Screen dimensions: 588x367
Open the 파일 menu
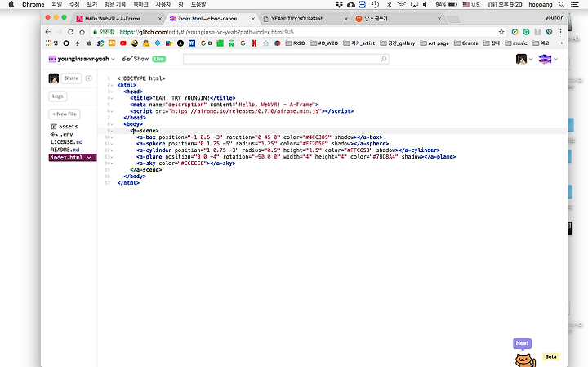click(x=56, y=5)
